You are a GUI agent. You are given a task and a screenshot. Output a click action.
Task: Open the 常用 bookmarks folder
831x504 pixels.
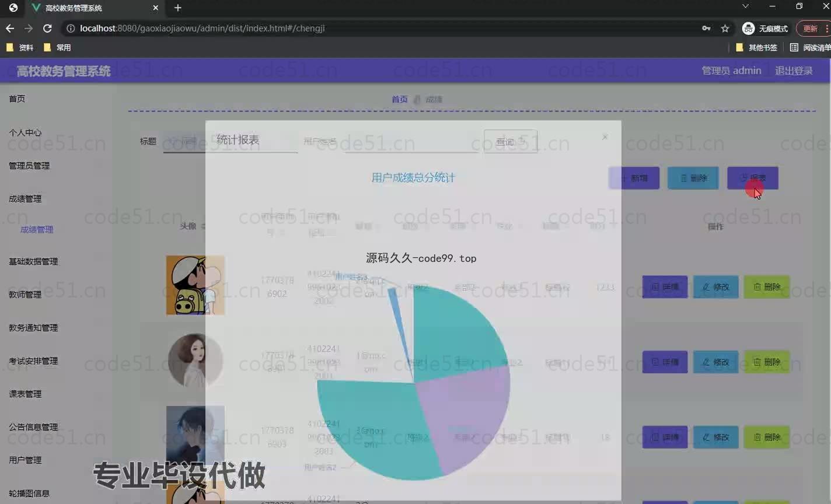tap(57, 47)
